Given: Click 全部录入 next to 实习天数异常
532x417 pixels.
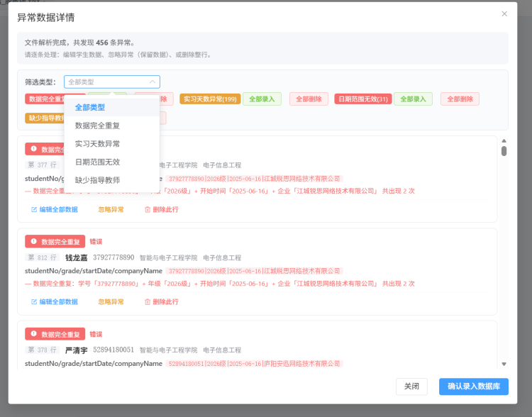Looking at the screenshot, I should pos(262,99).
